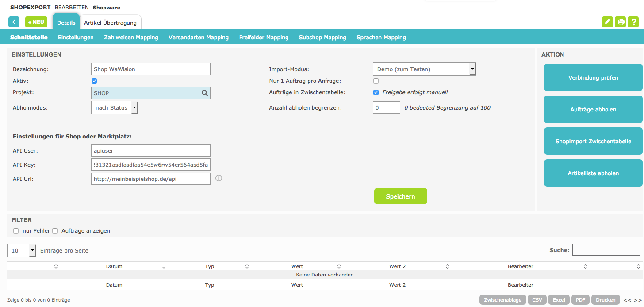Click Verbindung prüfen button
644x307 pixels.
click(x=593, y=78)
